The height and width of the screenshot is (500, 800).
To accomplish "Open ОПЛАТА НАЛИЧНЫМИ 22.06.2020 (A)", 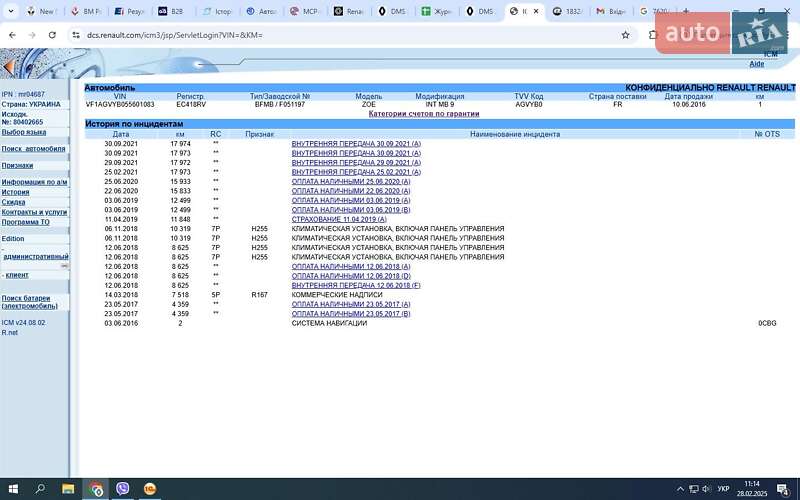I will coord(351,191).
